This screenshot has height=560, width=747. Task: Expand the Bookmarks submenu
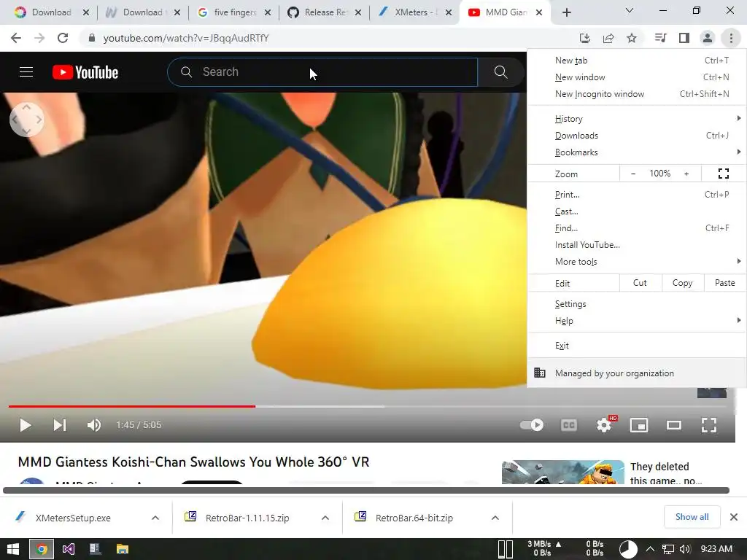(637, 152)
